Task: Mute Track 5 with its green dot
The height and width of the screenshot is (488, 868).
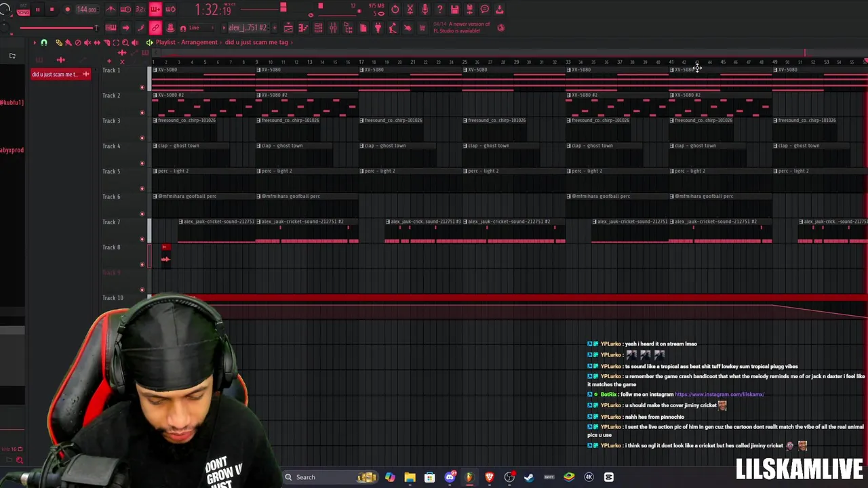Action: [142, 188]
